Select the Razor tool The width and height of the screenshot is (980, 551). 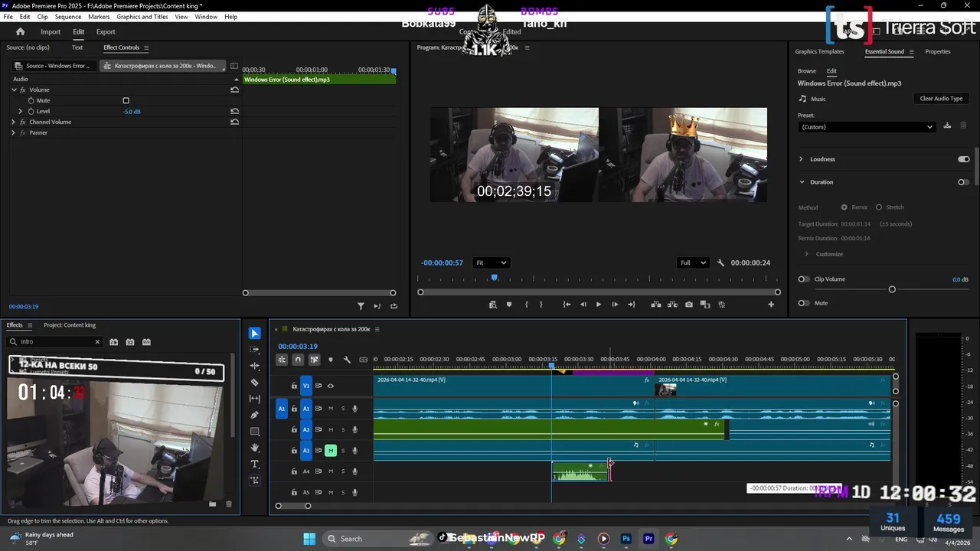[255, 383]
